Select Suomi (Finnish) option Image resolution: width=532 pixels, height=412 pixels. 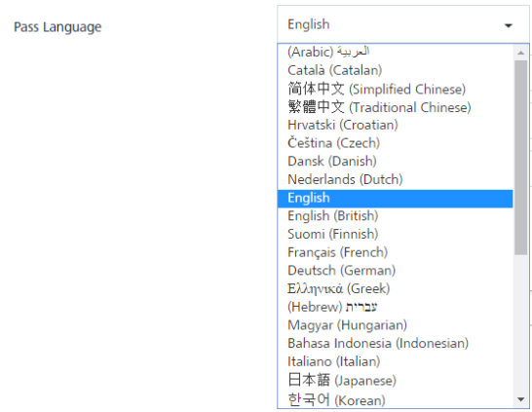point(396,234)
